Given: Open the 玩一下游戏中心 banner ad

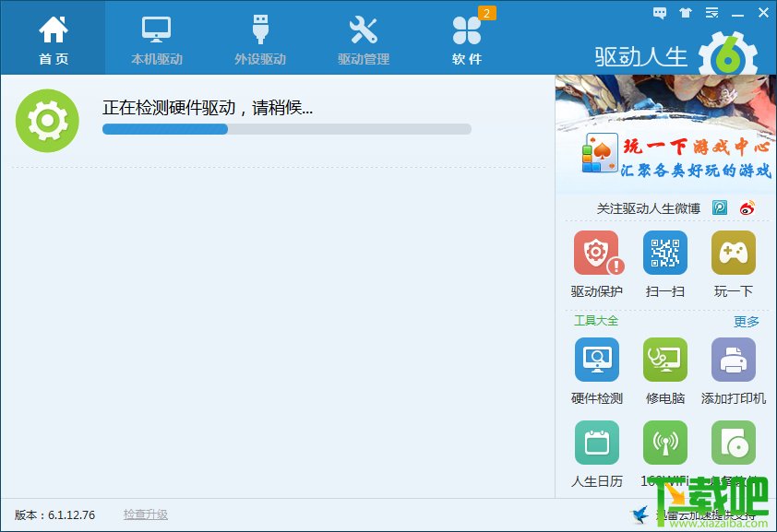Looking at the screenshot, I should tap(665, 134).
